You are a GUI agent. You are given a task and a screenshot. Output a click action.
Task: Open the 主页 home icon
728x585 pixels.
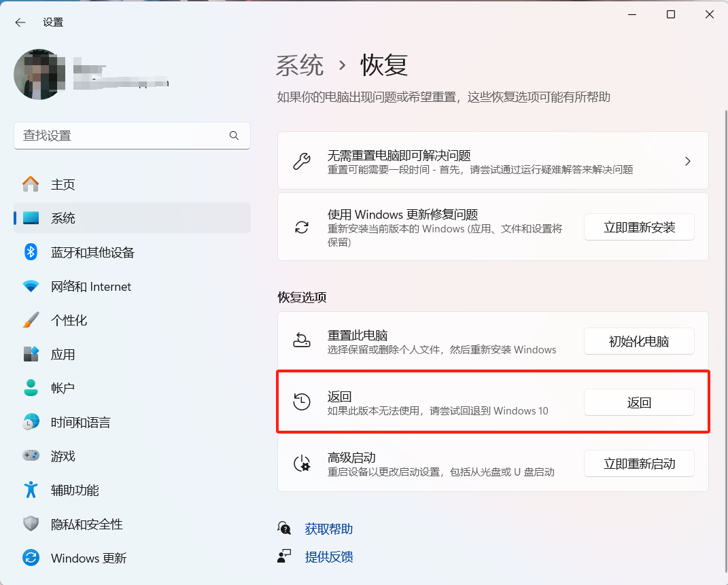(x=31, y=184)
